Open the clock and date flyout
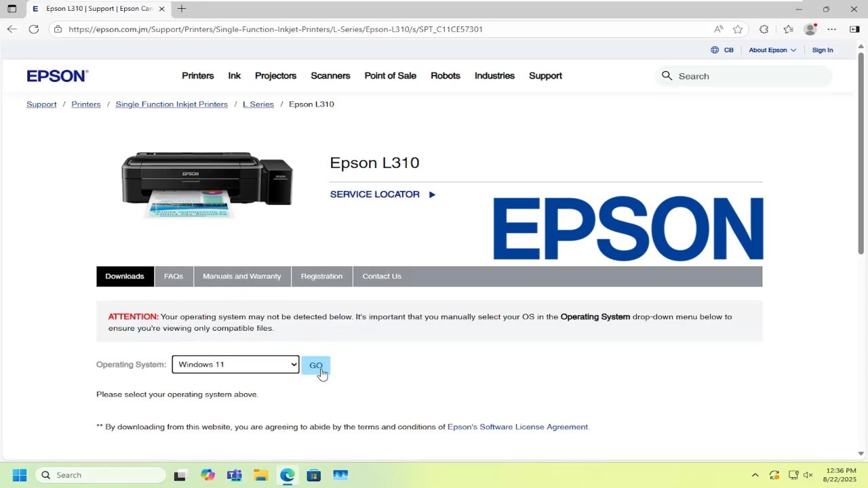Viewport: 868px width, 488px height. click(x=840, y=475)
